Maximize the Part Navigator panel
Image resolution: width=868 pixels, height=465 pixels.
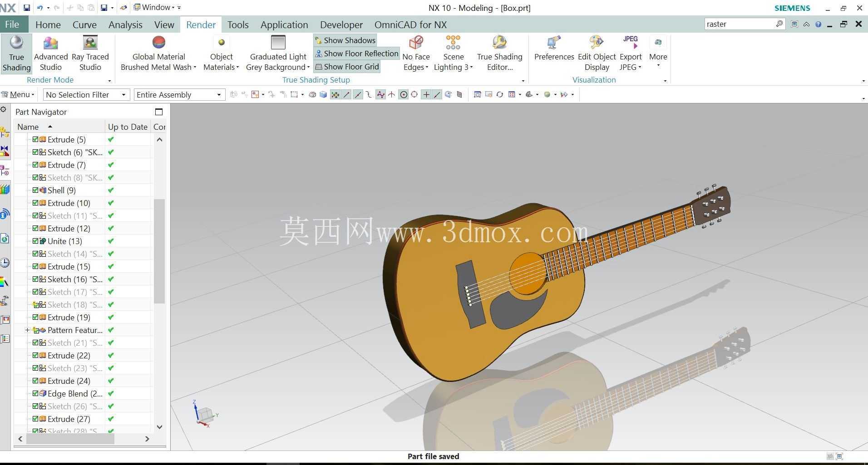(x=158, y=112)
